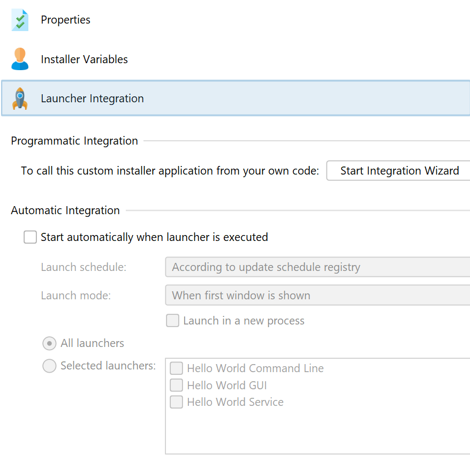This screenshot has height=476, width=470.
Task: Click the Automatic Integration section heading
Action: [65, 210]
